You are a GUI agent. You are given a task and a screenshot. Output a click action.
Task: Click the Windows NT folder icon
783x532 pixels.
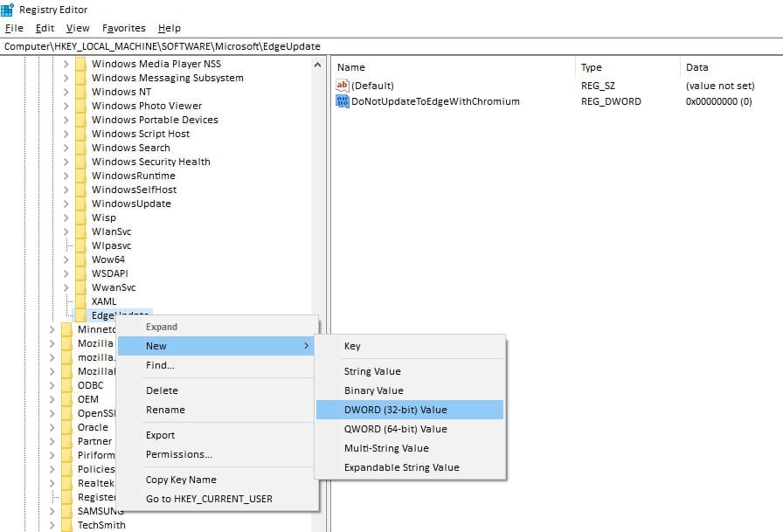pyautogui.click(x=80, y=92)
